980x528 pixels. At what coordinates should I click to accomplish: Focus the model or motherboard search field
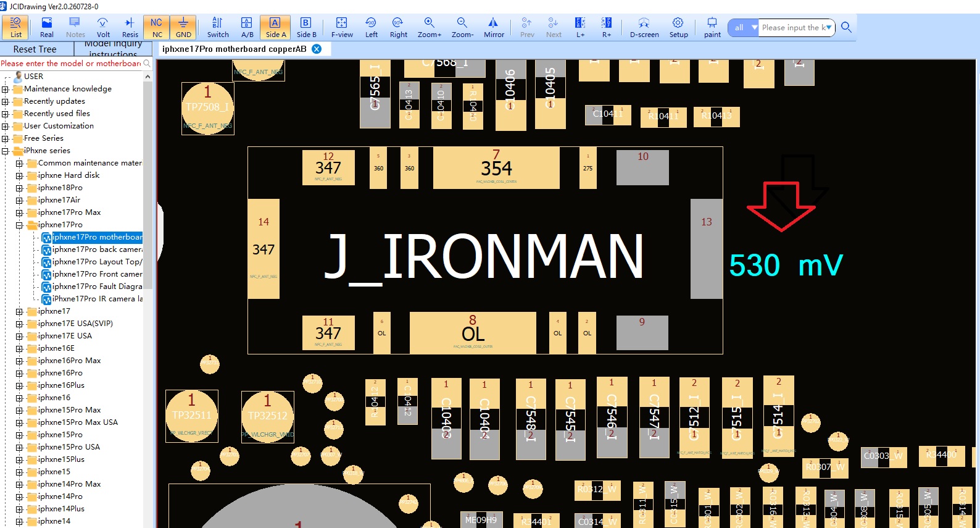[71, 63]
